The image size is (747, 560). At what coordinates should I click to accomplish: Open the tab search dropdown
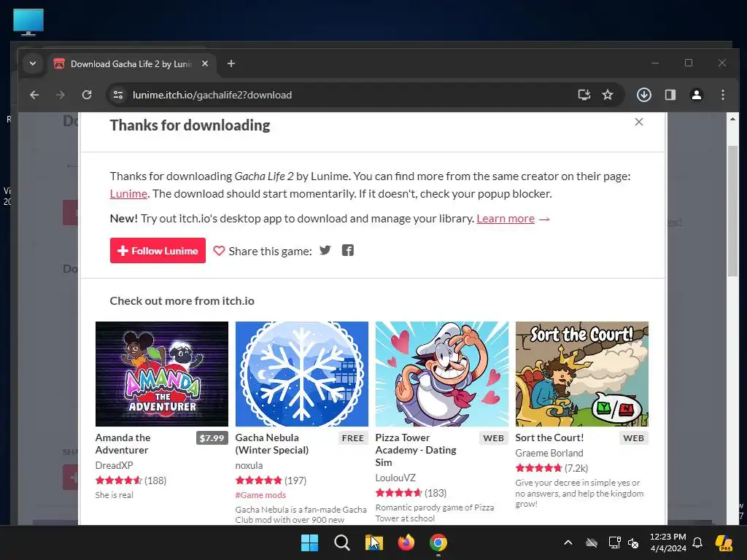click(32, 63)
